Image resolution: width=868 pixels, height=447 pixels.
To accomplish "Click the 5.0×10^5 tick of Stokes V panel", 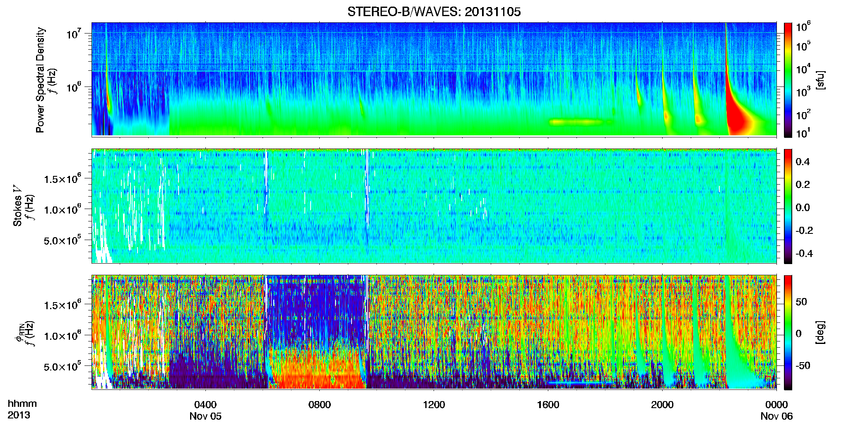I will tap(62, 240).
